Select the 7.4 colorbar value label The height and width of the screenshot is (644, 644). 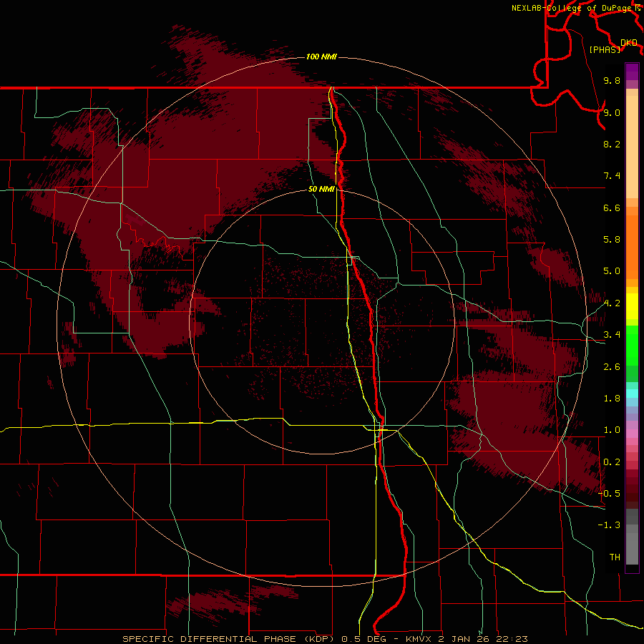(612, 176)
